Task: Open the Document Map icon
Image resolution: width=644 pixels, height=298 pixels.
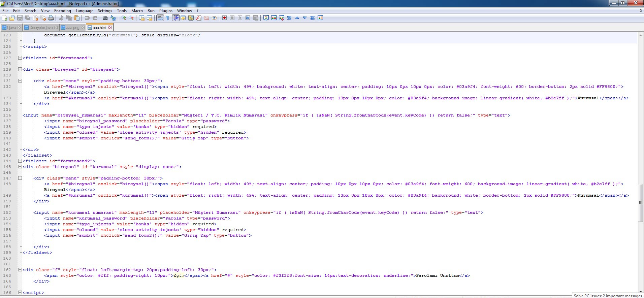Action: (191, 18)
